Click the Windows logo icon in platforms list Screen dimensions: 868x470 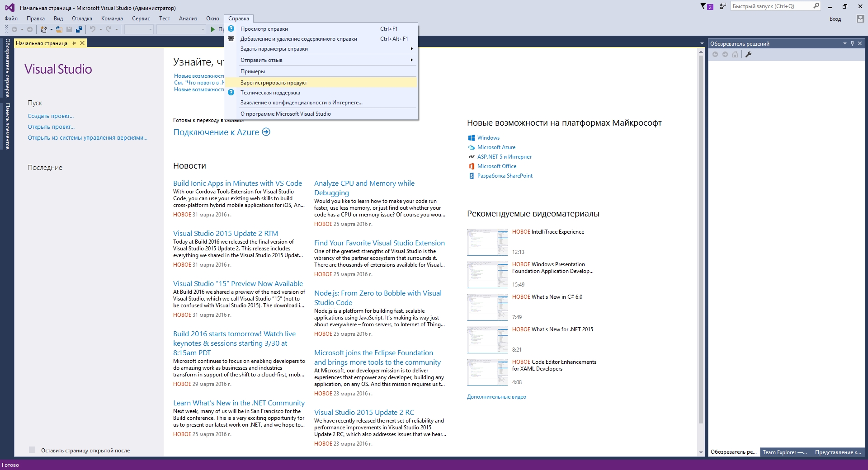tap(472, 138)
